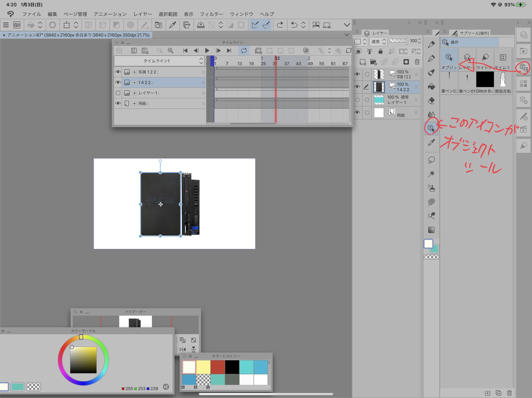Show レイヤー1 track in timeline
The height and width of the screenshot is (398, 532).
[x=118, y=93]
